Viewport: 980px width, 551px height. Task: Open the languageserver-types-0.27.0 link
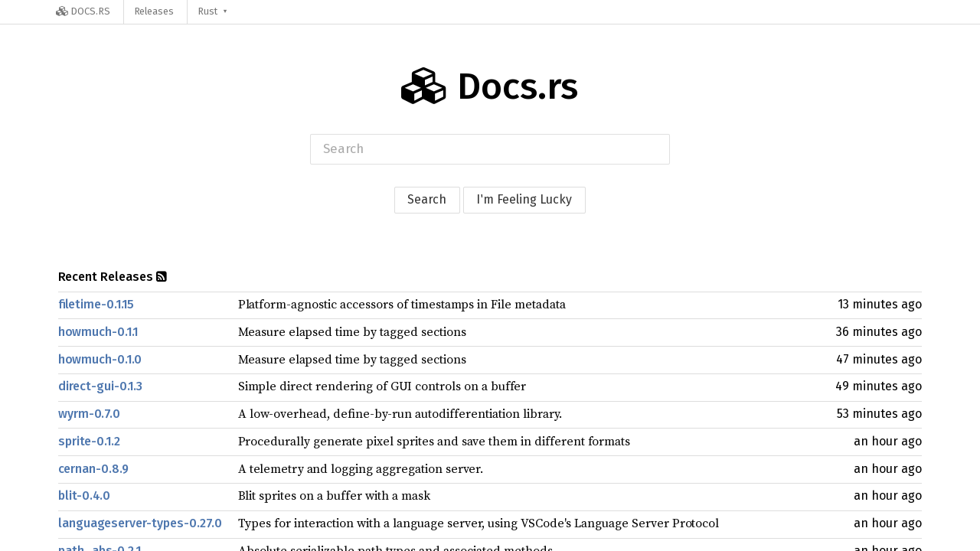140,523
